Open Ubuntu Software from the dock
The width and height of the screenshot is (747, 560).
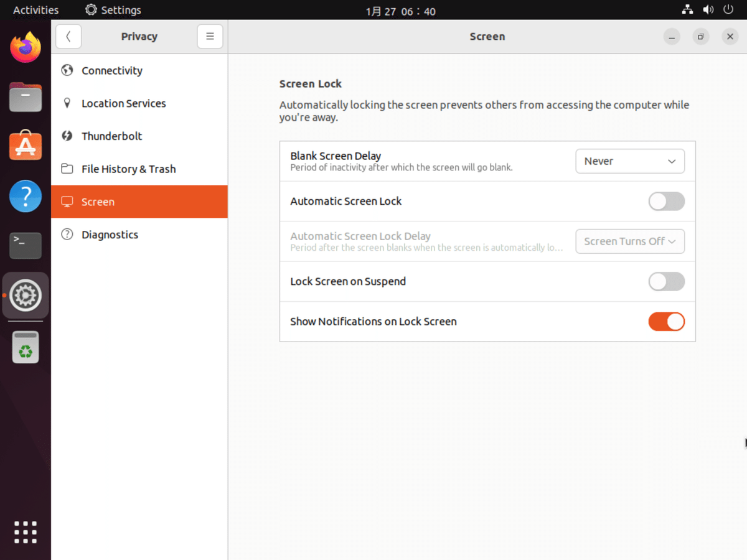coord(26,146)
